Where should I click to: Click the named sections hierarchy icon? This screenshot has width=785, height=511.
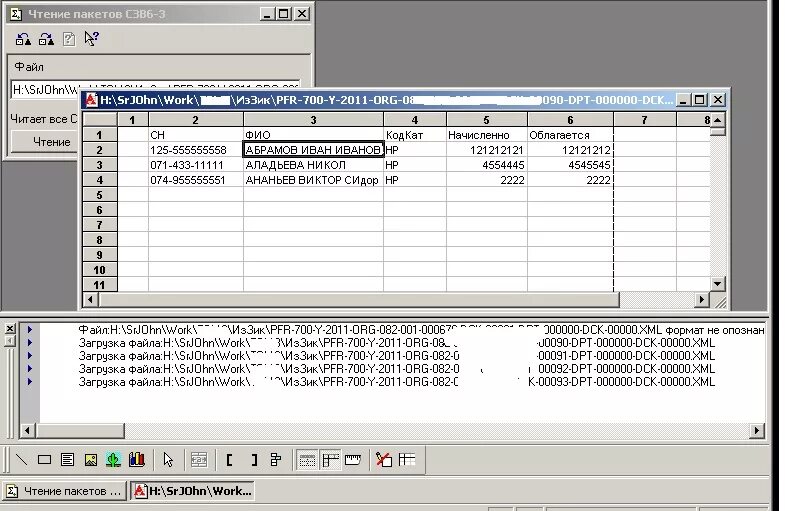pyautogui.click(x=276, y=459)
